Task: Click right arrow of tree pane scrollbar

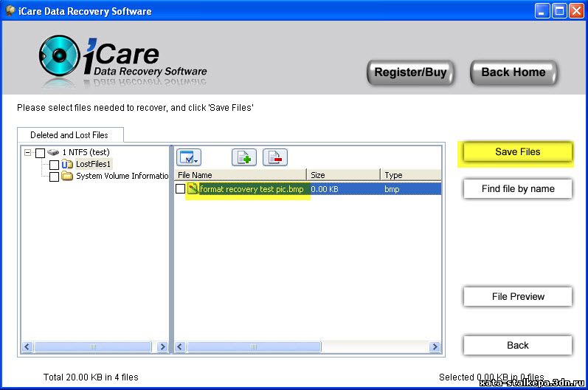Action: click(x=162, y=347)
